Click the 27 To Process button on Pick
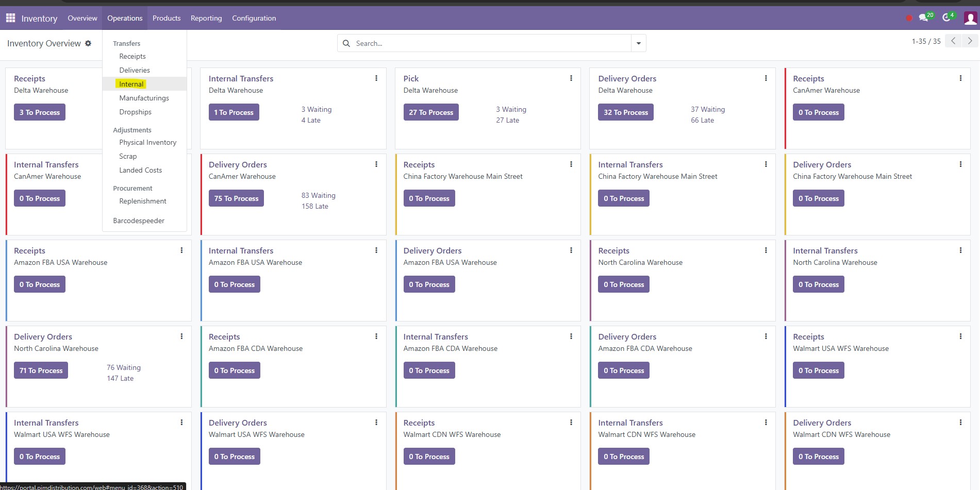 click(x=430, y=112)
